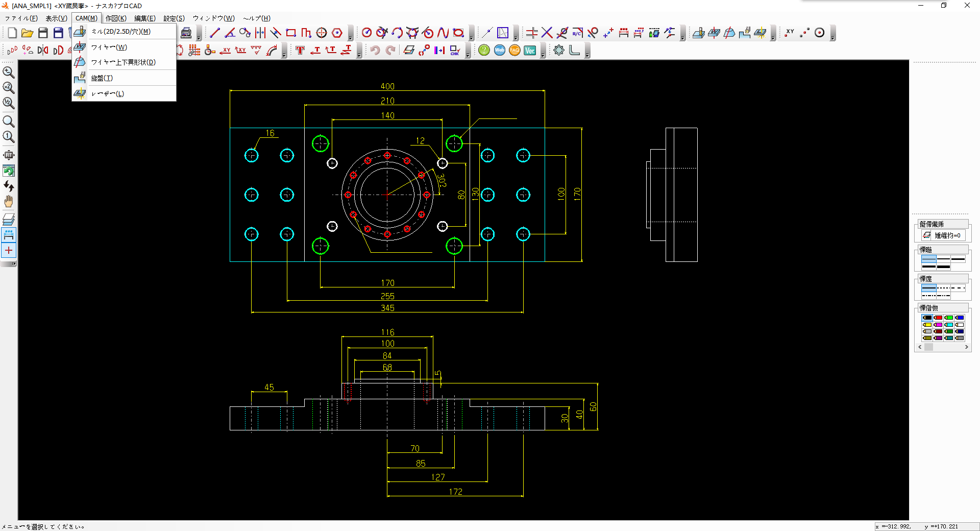980x531 pixels.
Task: Click the gear-shaped tool icon
Action: 559,50
